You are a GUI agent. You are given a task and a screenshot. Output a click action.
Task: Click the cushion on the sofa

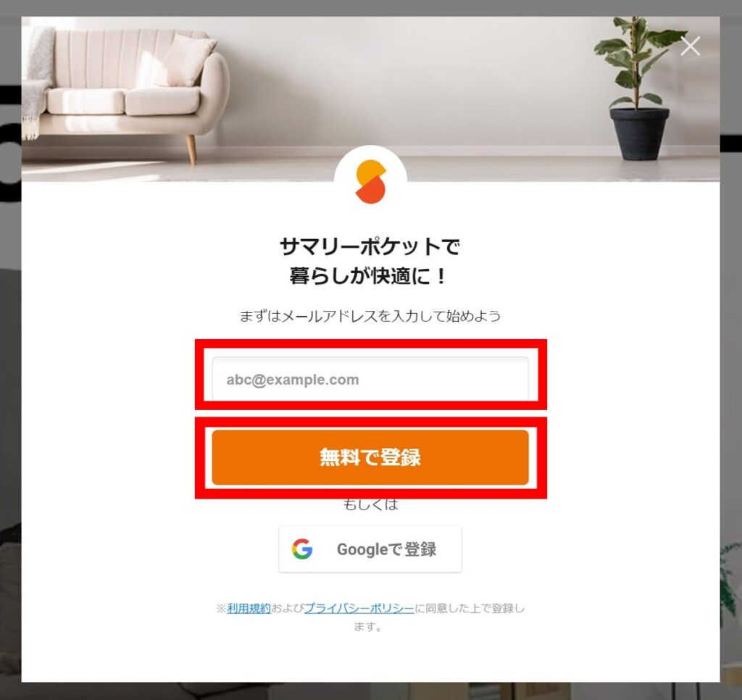[185, 60]
